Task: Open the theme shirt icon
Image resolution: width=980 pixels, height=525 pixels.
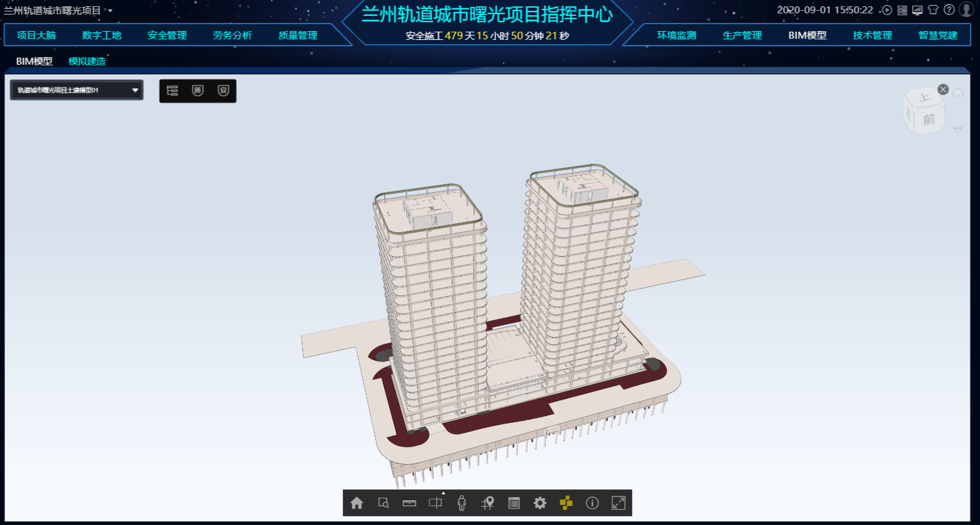Action: [x=933, y=10]
